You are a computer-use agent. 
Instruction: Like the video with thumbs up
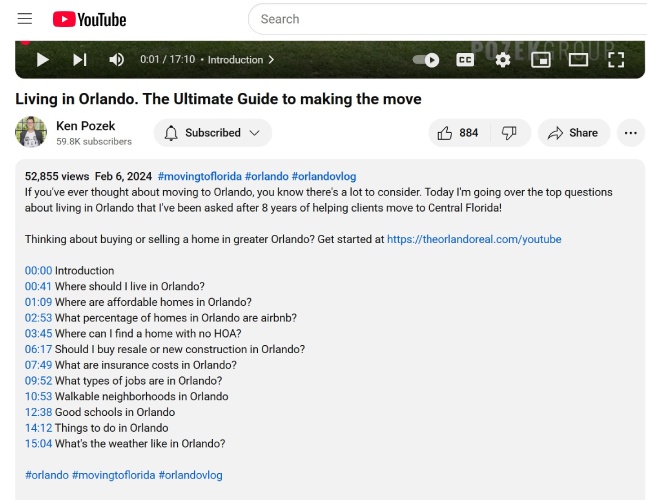pos(459,133)
